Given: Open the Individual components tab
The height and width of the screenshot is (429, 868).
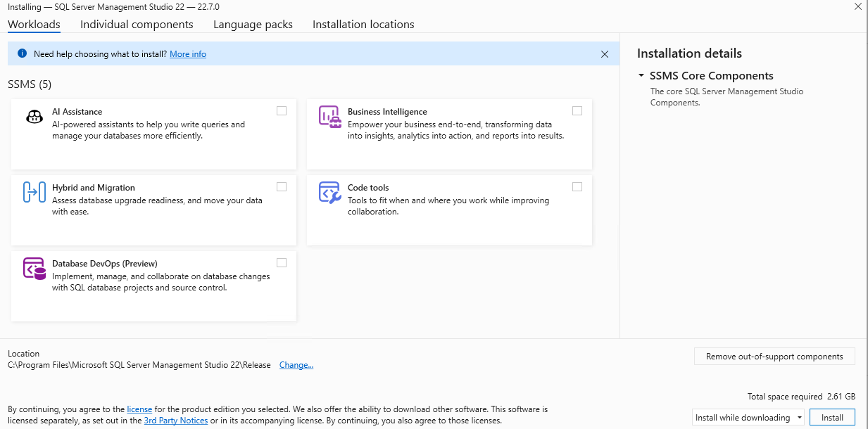Looking at the screenshot, I should 137,25.
